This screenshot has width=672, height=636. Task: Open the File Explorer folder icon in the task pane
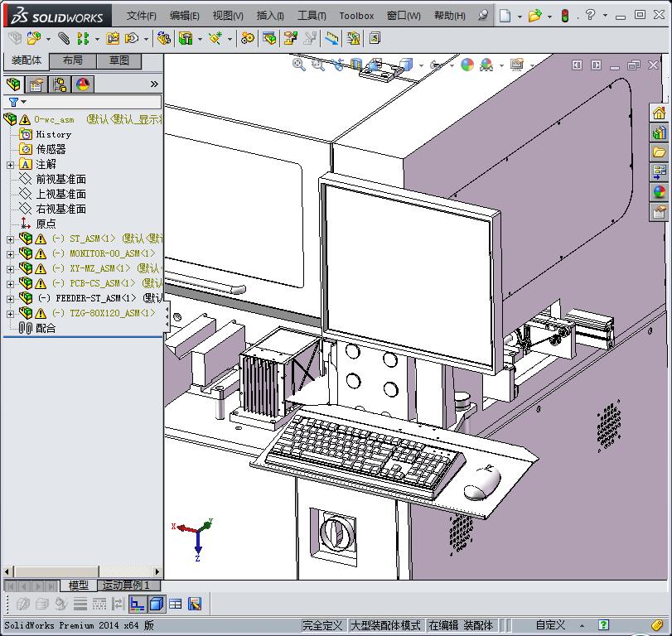coord(659,152)
